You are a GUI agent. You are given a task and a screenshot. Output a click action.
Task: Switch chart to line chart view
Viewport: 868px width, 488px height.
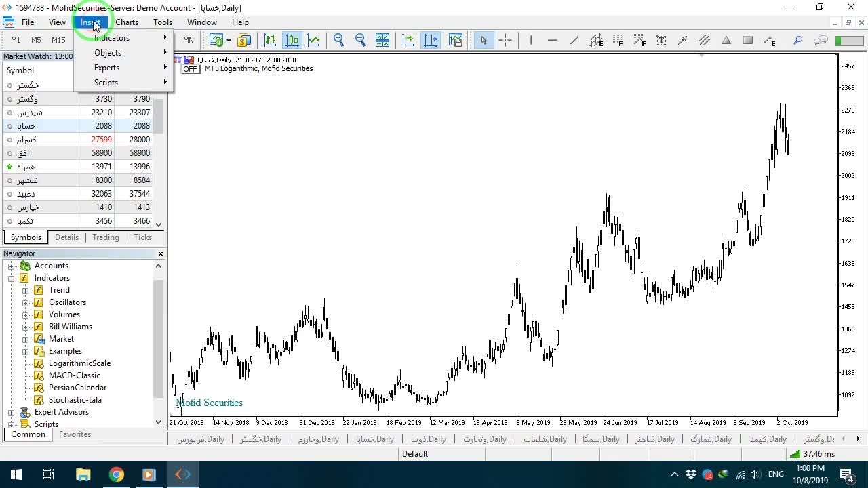point(313,40)
